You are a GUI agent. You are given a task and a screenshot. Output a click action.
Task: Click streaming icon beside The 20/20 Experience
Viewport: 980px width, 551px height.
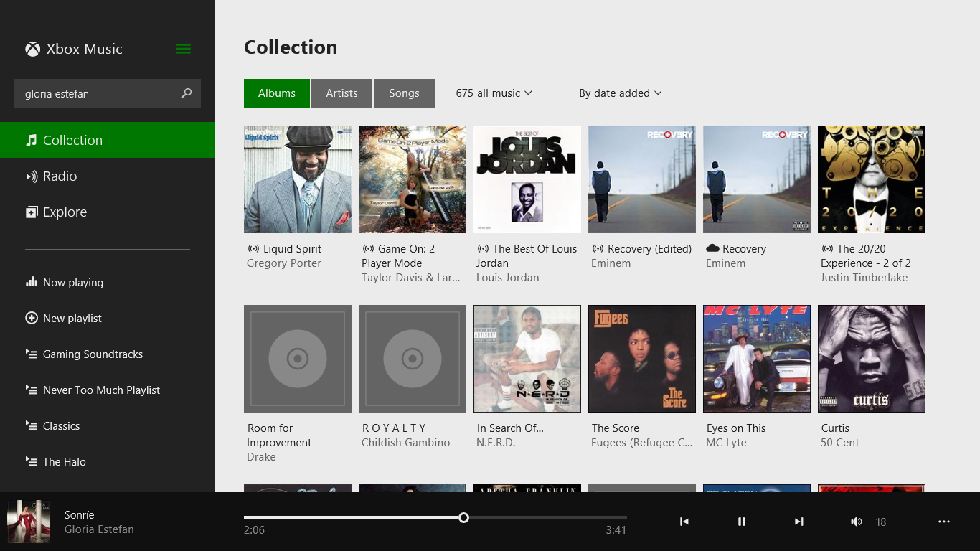(826, 248)
